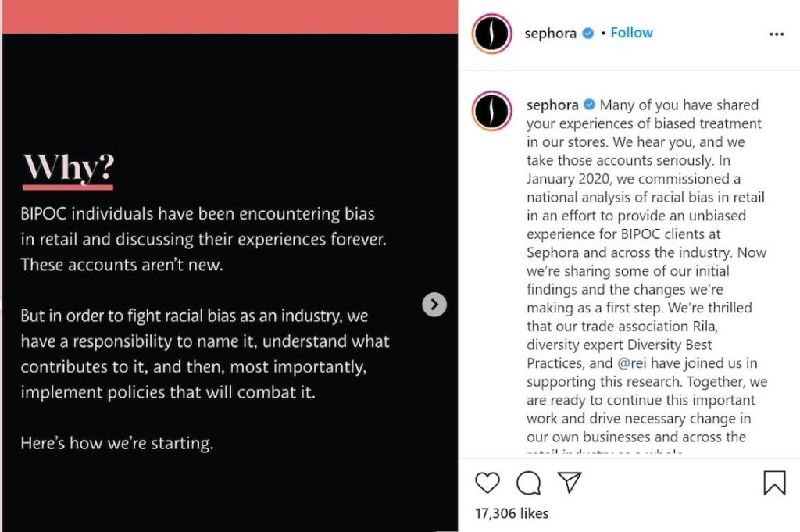The height and width of the screenshot is (532, 800).
Task: Open comments with the speech bubble icon
Action: (529, 483)
